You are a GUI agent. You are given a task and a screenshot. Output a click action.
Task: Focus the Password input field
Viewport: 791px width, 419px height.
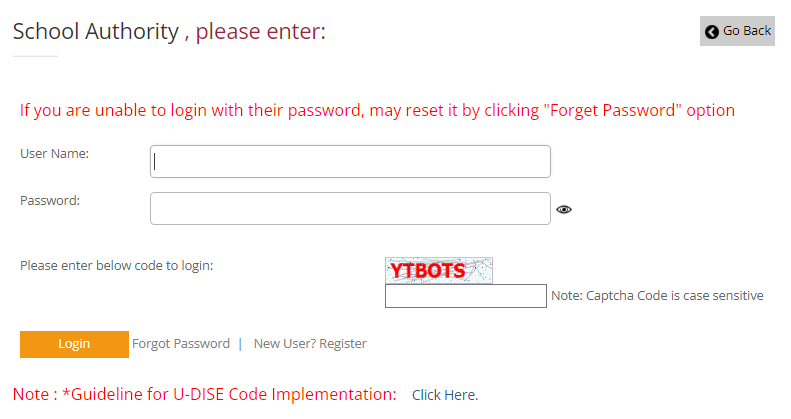click(x=350, y=208)
